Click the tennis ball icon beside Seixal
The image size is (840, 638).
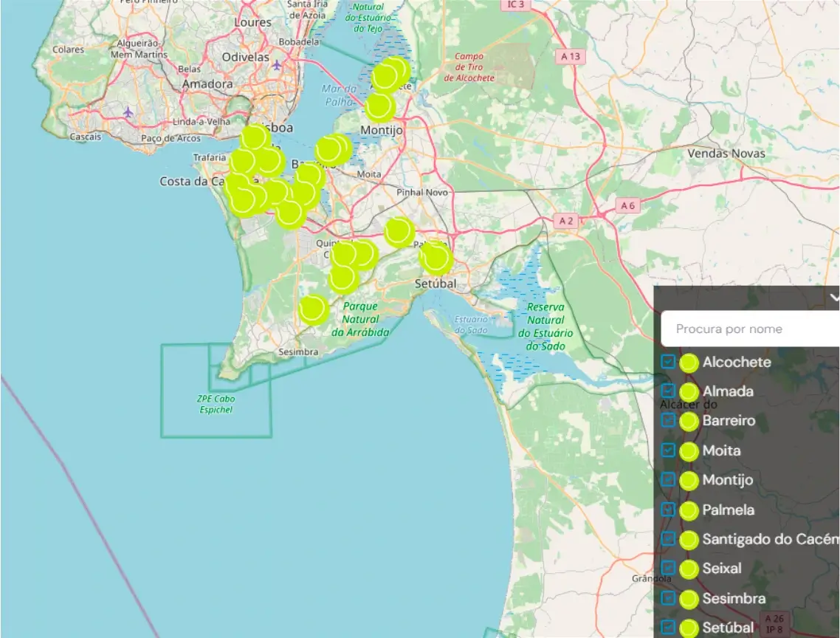tap(689, 569)
